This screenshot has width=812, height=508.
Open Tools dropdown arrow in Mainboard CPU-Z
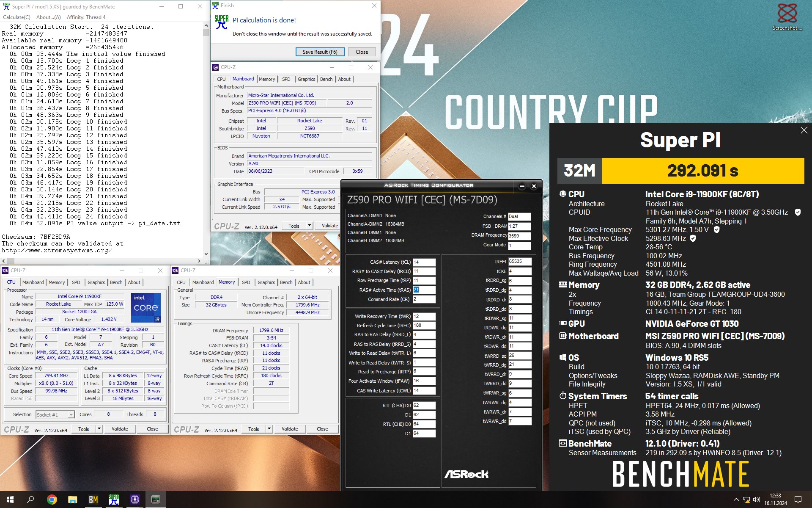click(x=309, y=226)
